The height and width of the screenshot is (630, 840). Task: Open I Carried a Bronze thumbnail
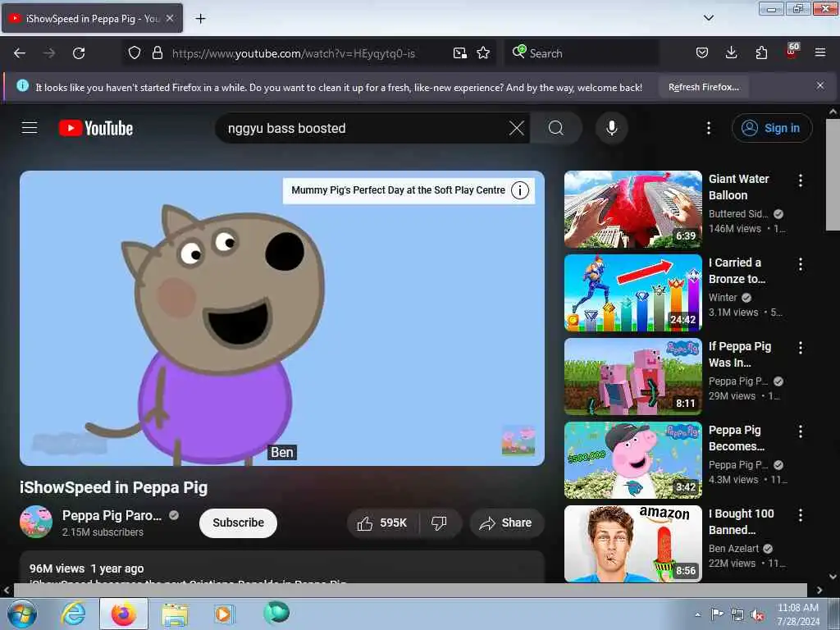click(x=632, y=293)
